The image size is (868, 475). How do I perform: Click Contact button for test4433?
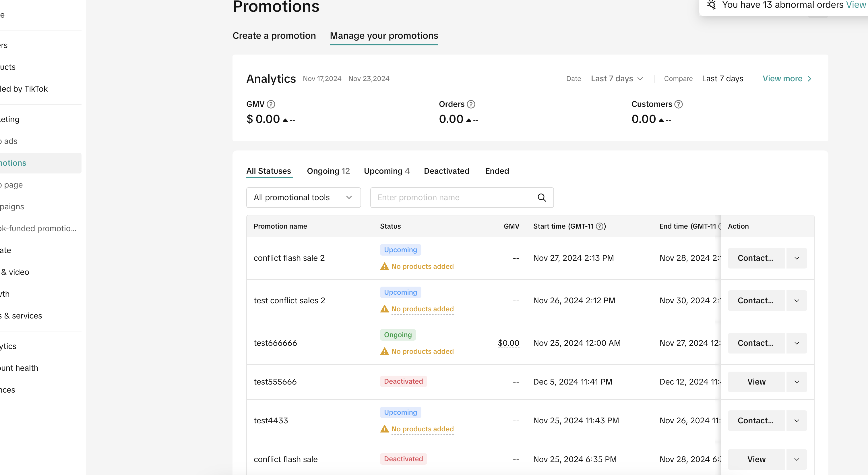(x=756, y=421)
